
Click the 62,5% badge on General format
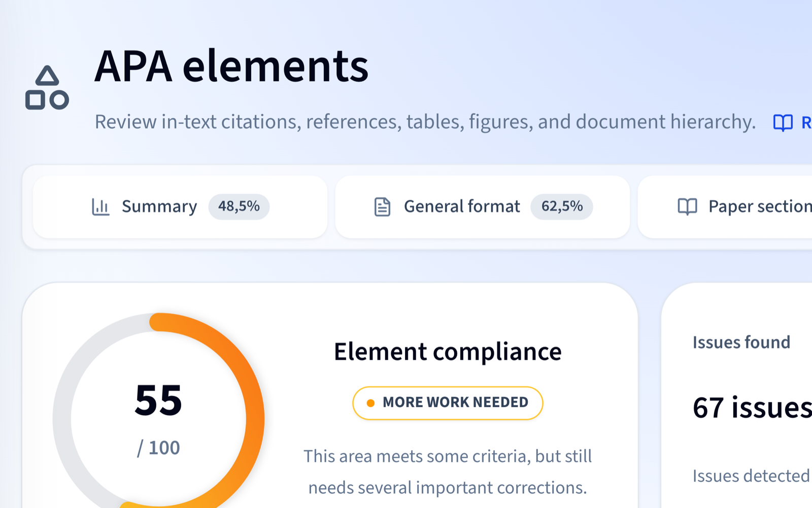[x=562, y=207]
